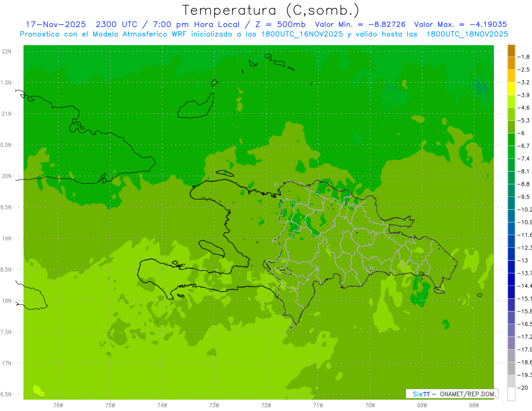Image resolution: width=532 pixels, height=411 pixels.
Task: Click the '-1.8' legend value
Action: click(524, 57)
